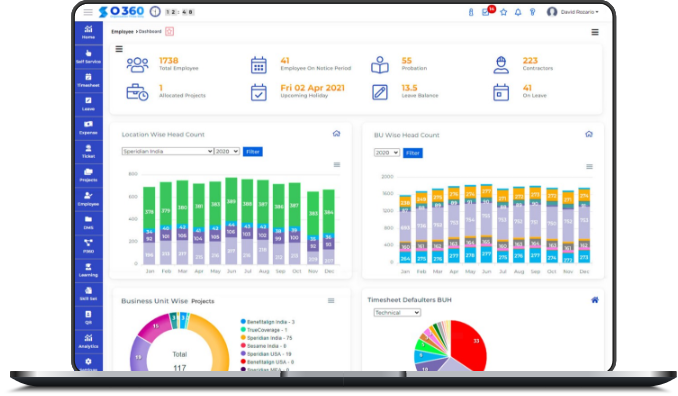Click the Employee breadcrumb link
This screenshot has height=396, width=678.
point(122,32)
